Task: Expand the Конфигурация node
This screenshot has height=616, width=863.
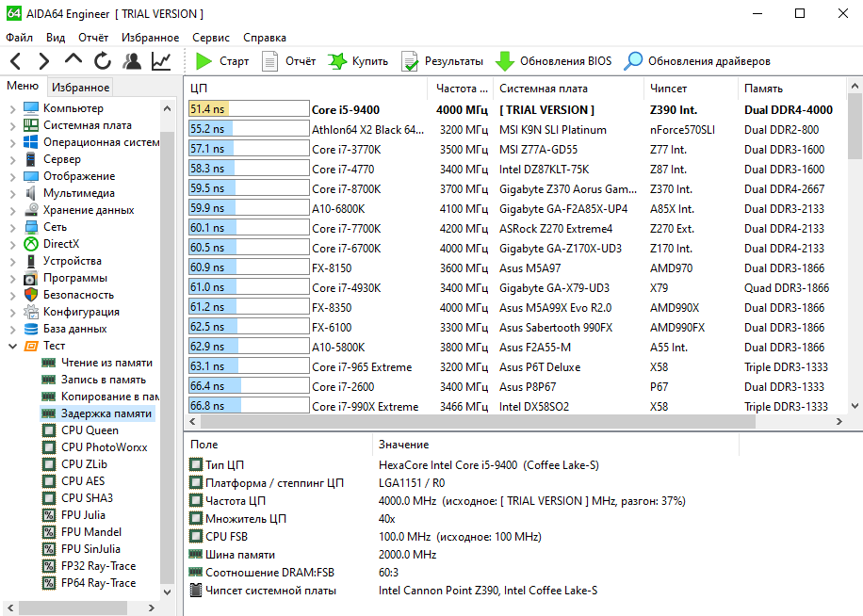Action: coord(12,313)
